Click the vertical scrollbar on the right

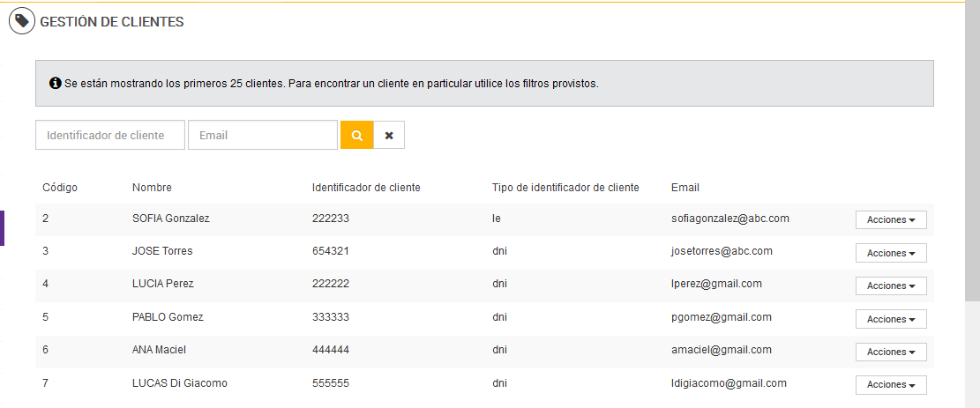972,159
